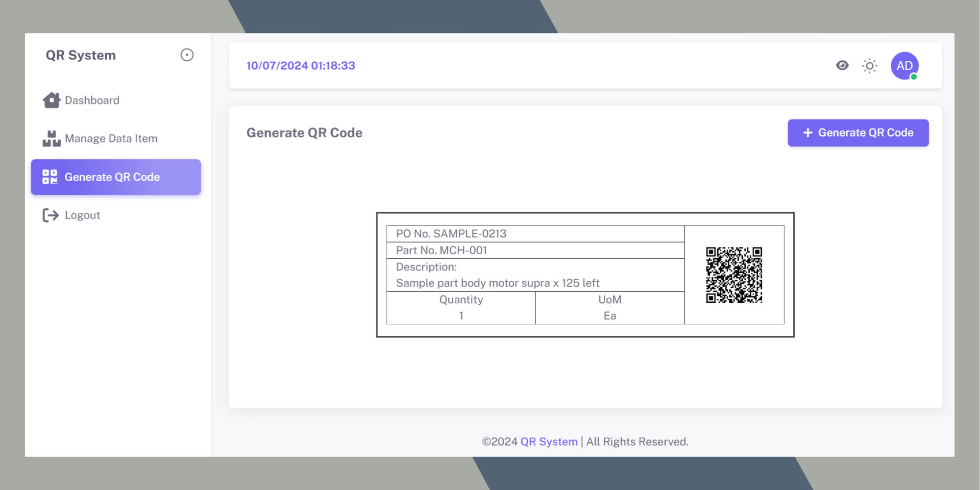
Task: Open Dashboard in the sidebar
Action: (116, 100)
